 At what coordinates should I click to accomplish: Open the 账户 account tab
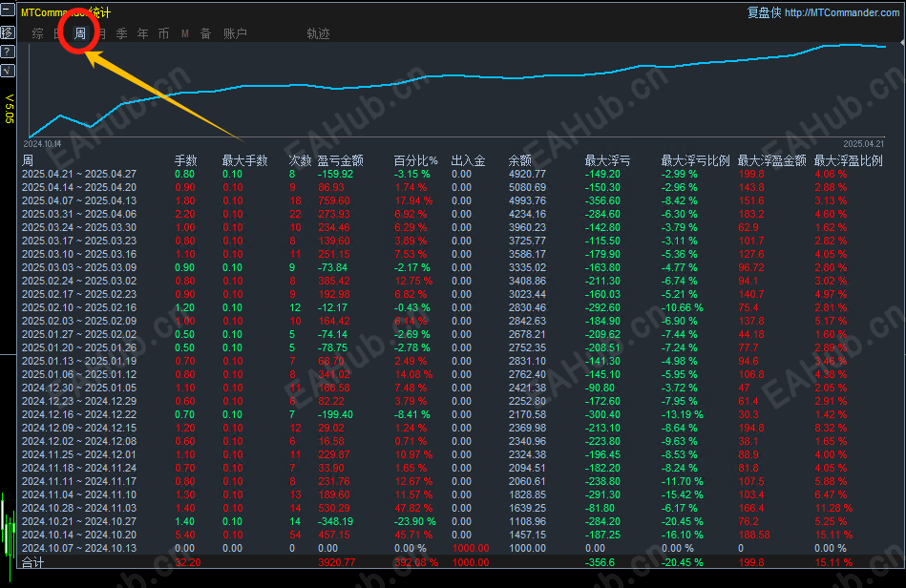pos(235,34)
